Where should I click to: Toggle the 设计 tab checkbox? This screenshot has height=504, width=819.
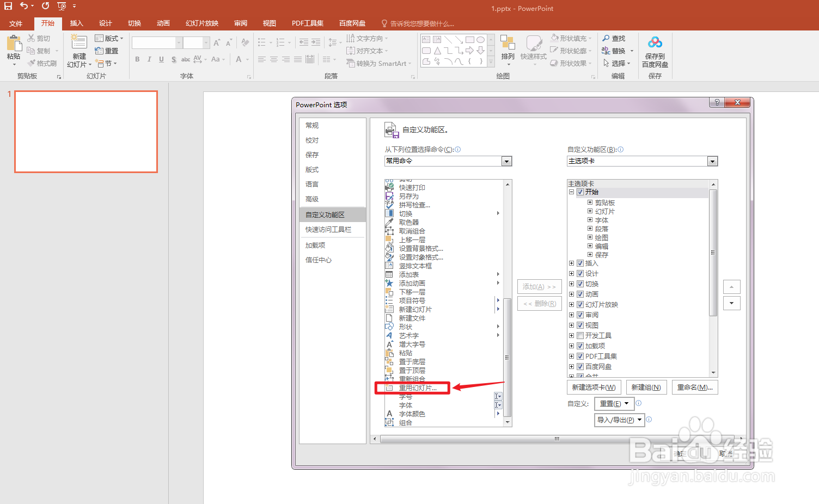coord(580,274)
